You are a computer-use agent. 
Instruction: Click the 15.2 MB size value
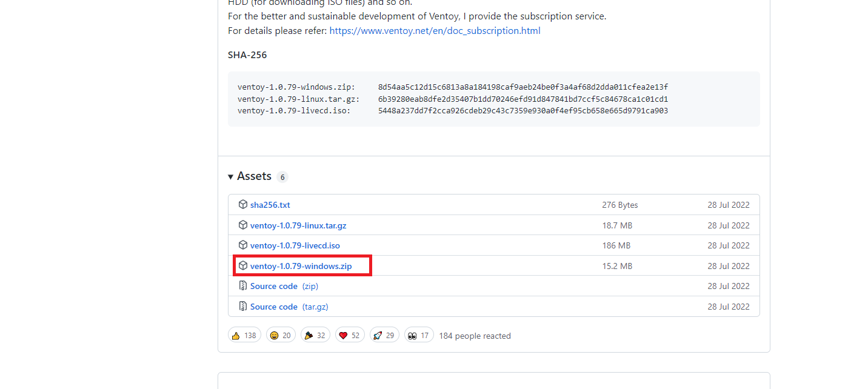coord(617,266)
